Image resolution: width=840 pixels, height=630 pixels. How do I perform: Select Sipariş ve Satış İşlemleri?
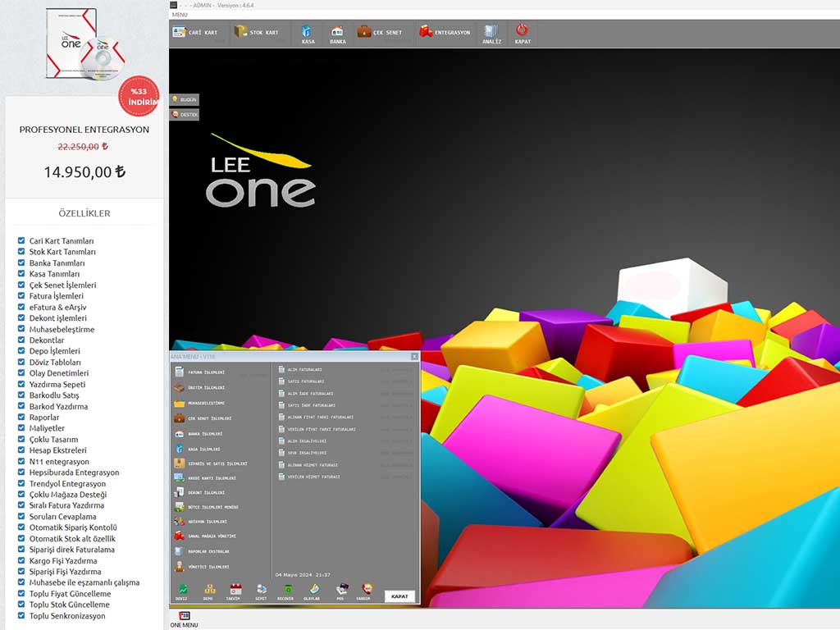(x=211, y=464)
